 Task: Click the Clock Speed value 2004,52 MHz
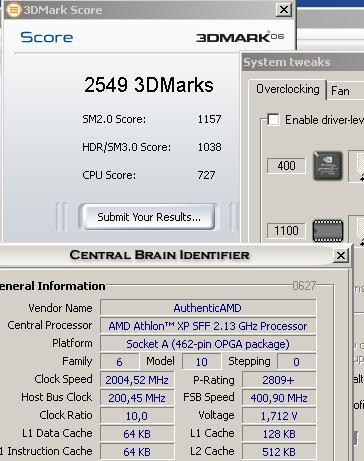click(x=137, y=380)
